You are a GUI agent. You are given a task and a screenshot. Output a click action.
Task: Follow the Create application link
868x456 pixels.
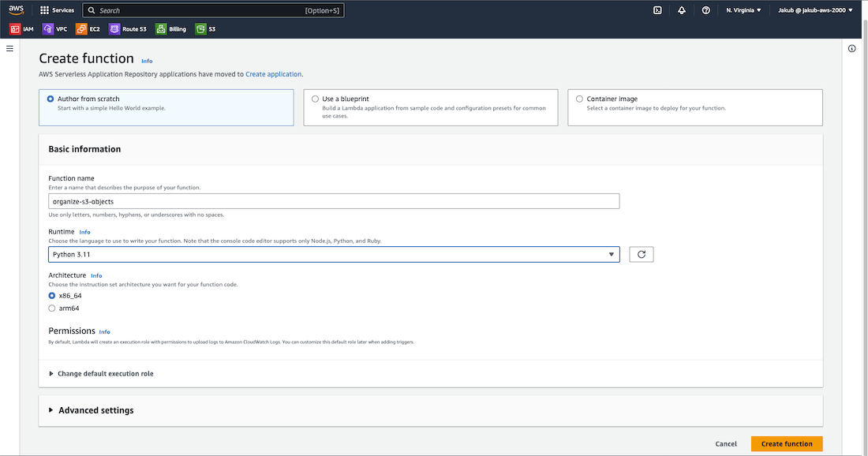tap(273, 74)
